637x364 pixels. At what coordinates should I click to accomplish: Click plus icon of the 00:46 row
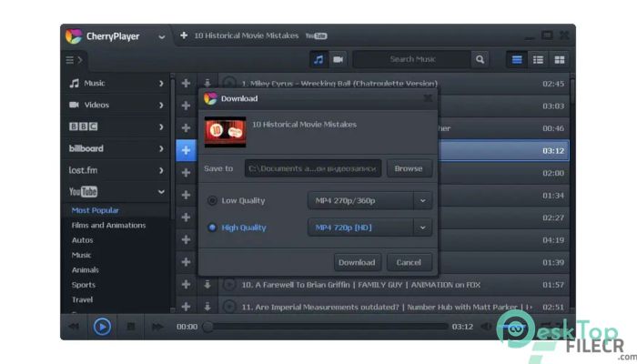pos(186,128)
